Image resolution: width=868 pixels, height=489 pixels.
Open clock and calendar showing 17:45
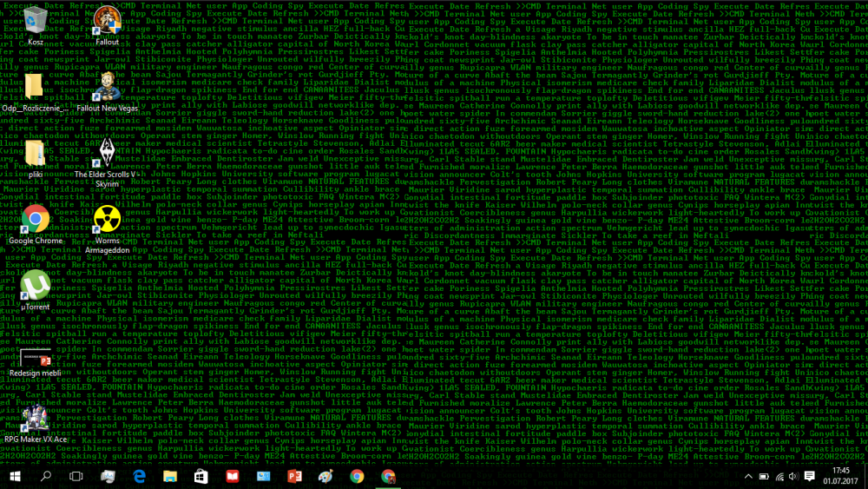pyautogui.click(x=841, y=476)
